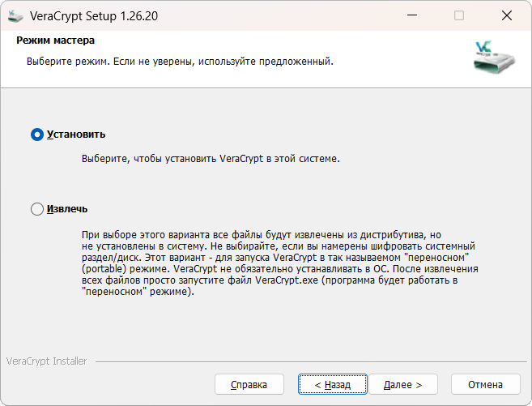Go back with the '< Назад' button

point(332,384)
